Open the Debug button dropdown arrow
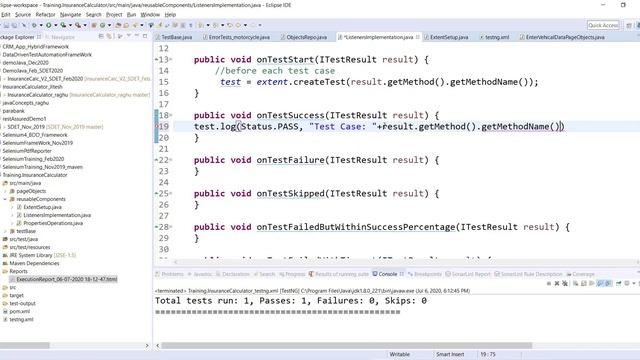Viewport: 640px width, 360px height. [41, 25]
